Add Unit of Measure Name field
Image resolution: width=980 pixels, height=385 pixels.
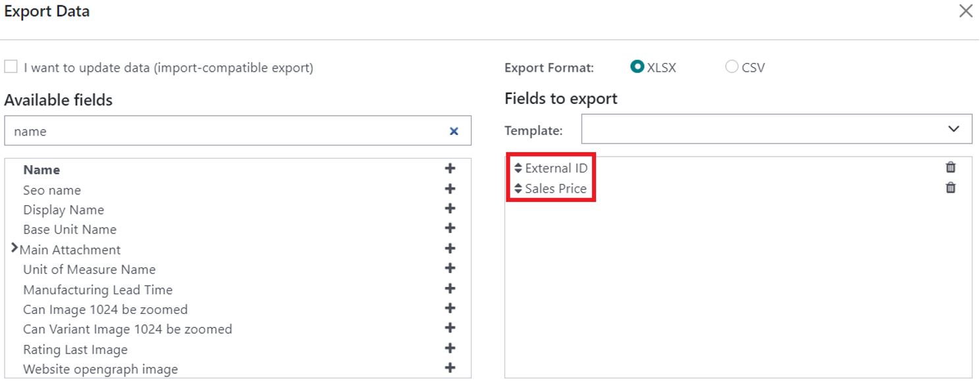coord(450,269)
